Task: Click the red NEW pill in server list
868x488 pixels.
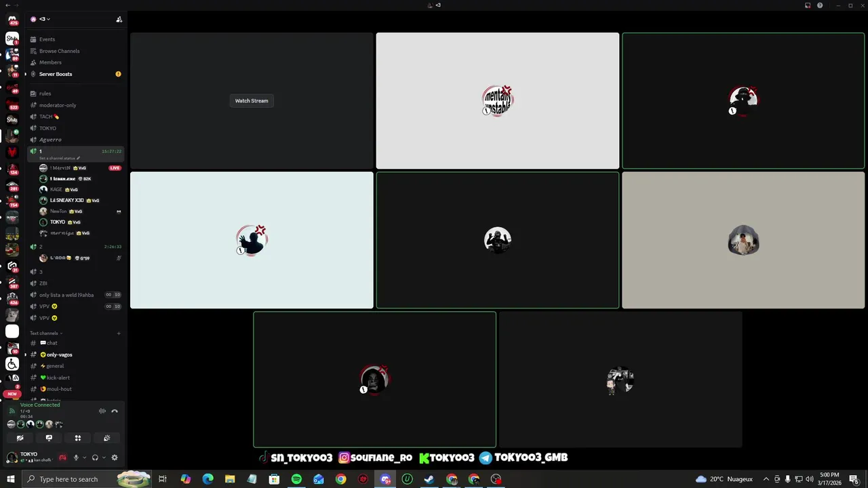Action: [12, 394]
